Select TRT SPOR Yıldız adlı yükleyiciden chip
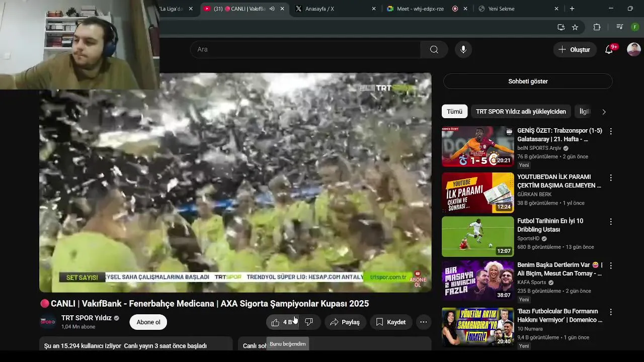The height and width of the screenshot is (362, 644). (521, 112)
